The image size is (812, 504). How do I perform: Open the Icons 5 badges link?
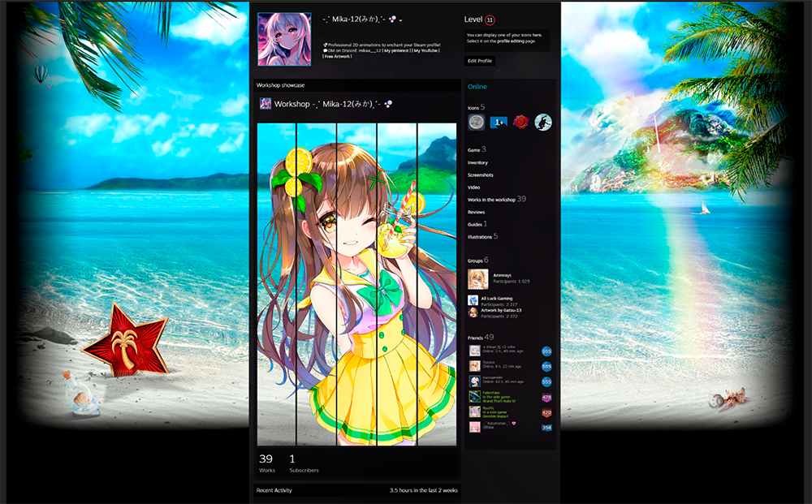476,107
